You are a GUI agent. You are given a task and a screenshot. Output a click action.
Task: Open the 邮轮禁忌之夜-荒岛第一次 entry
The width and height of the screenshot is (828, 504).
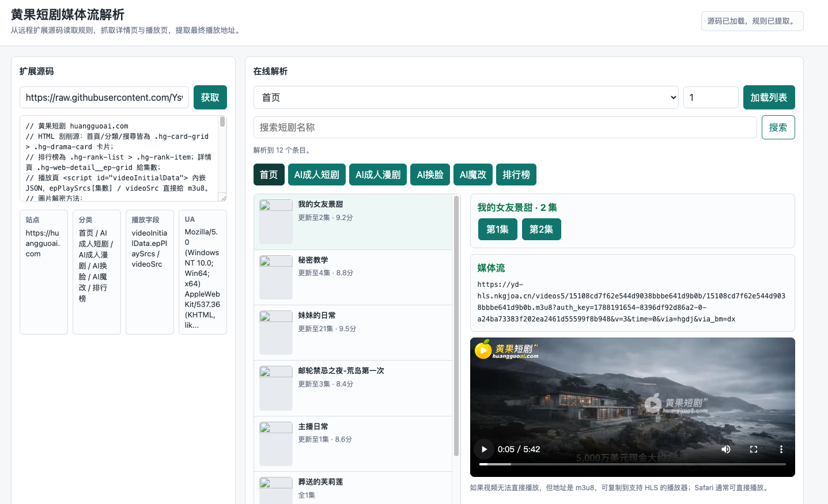tap(353, 388)
